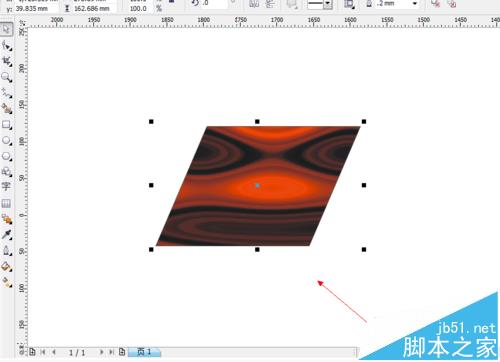This screenshot has height=362, width=500.
Task: Select the Pick tool in the toolbox
Action: [x=6, y=29]
